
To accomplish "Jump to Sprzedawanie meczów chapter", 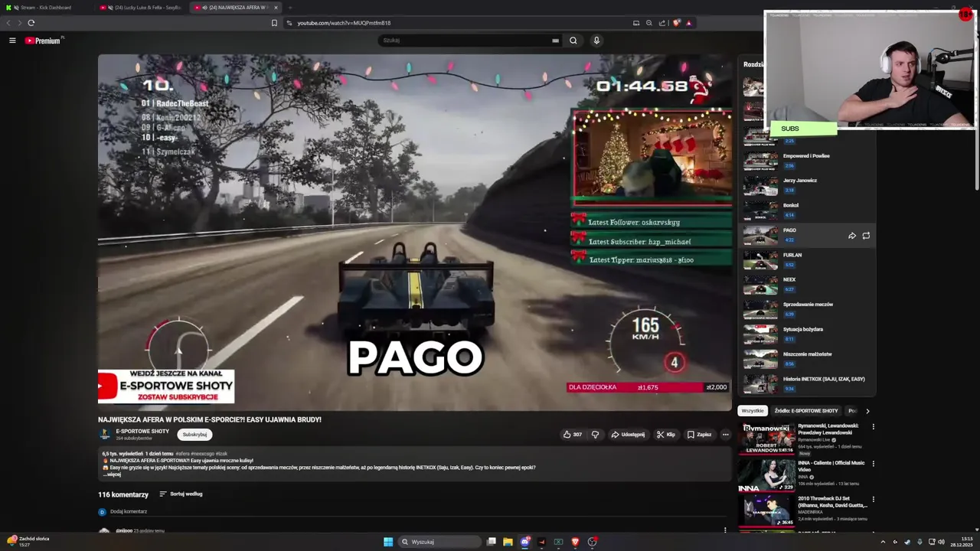I will pos(806,308).
